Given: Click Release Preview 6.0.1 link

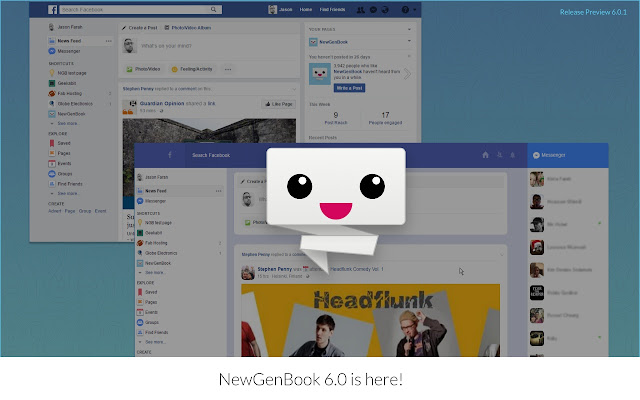Looking at the screenshot, I should point(593,12).
